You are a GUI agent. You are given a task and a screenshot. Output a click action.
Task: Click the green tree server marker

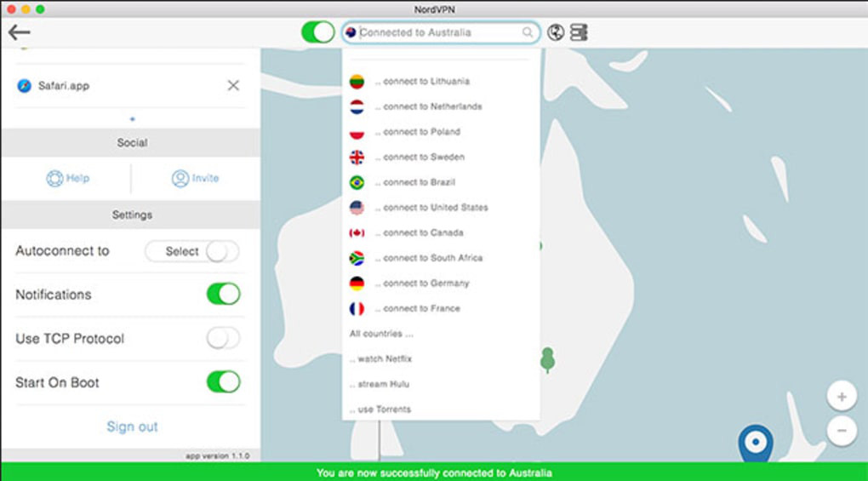coord(547,360)
